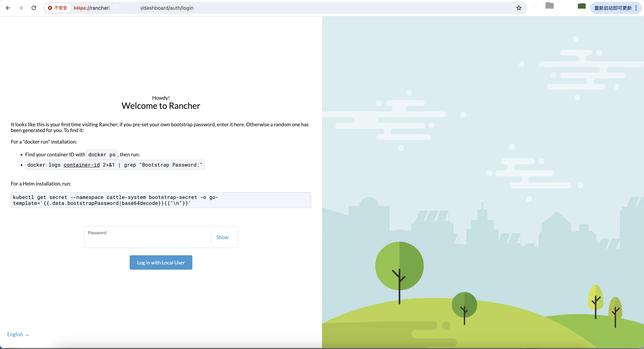The image size is (644, 349).
Task: Click the kubectl get secret code block
Action: [161, 200]
